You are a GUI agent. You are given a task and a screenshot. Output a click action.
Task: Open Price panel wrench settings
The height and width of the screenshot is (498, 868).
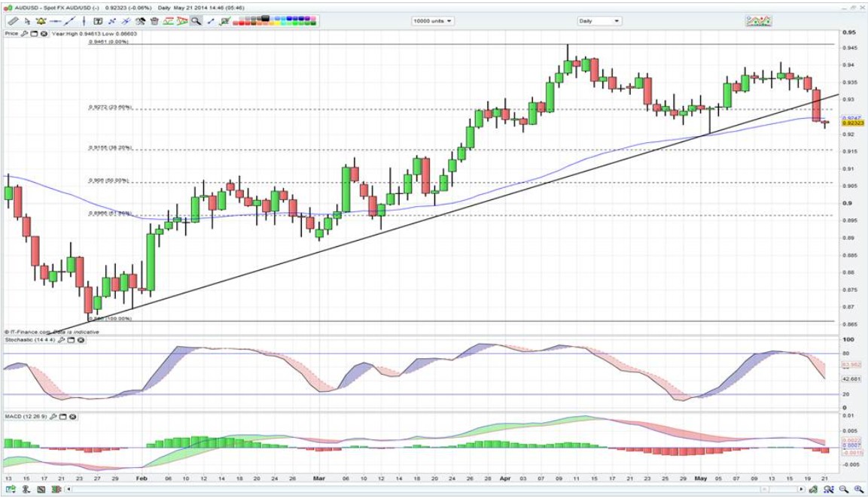[x=25, y=34]
